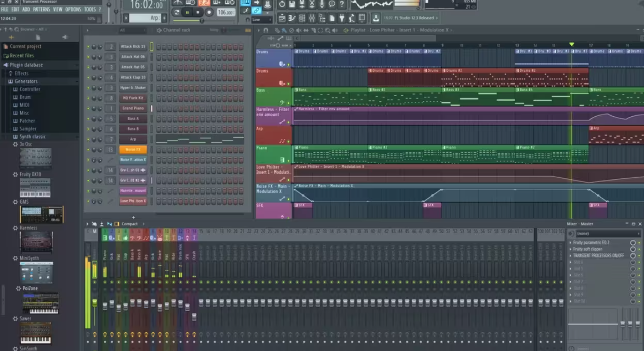Open the GMS synth plugin thumbnail
This screenshot has width=644, height=351.
41,214
